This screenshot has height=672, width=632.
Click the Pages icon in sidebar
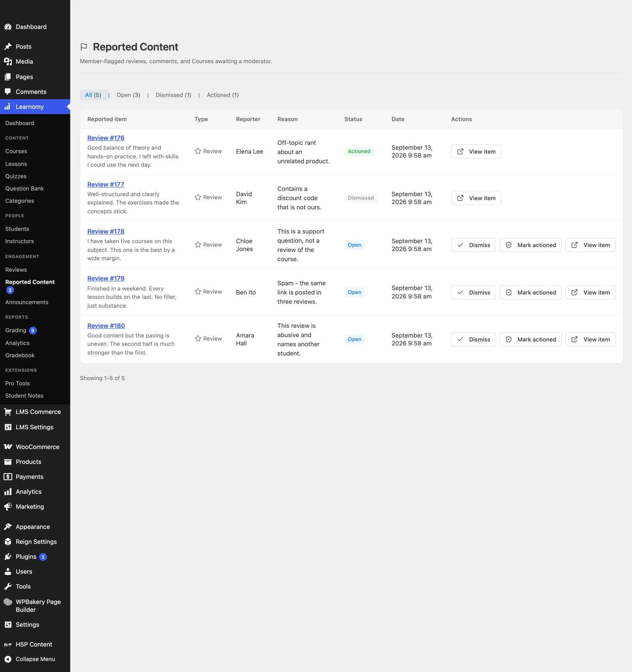point(8,77)
